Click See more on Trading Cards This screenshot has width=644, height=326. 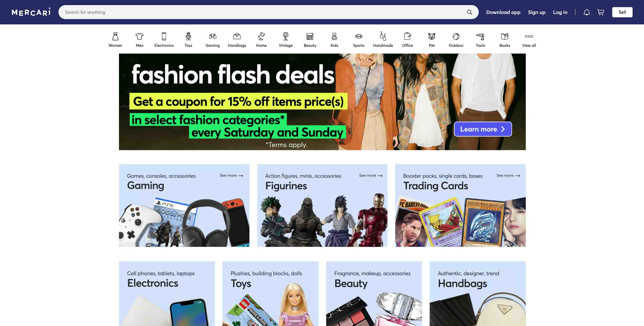pos(508,175)
